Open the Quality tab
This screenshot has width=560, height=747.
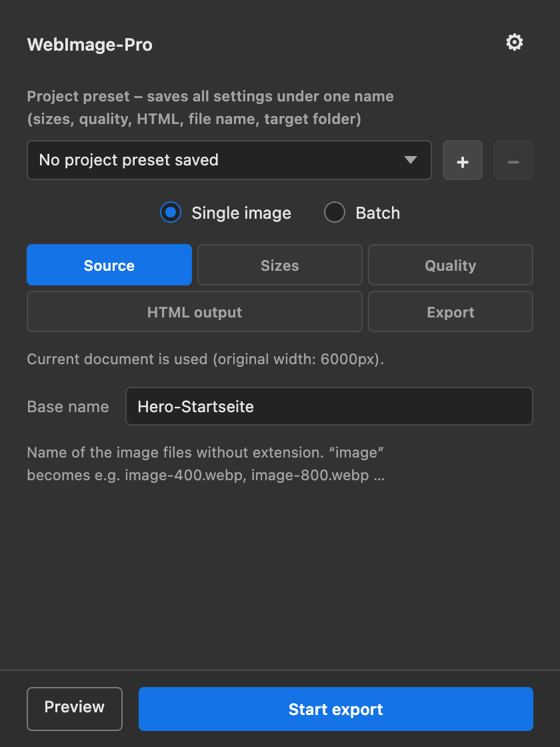click(451, 265)
